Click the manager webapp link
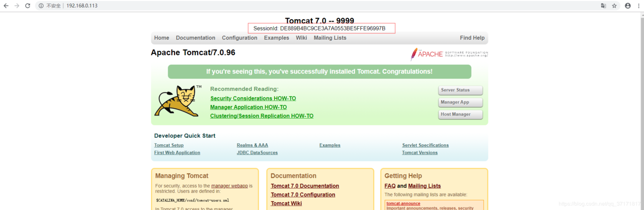 229,186
